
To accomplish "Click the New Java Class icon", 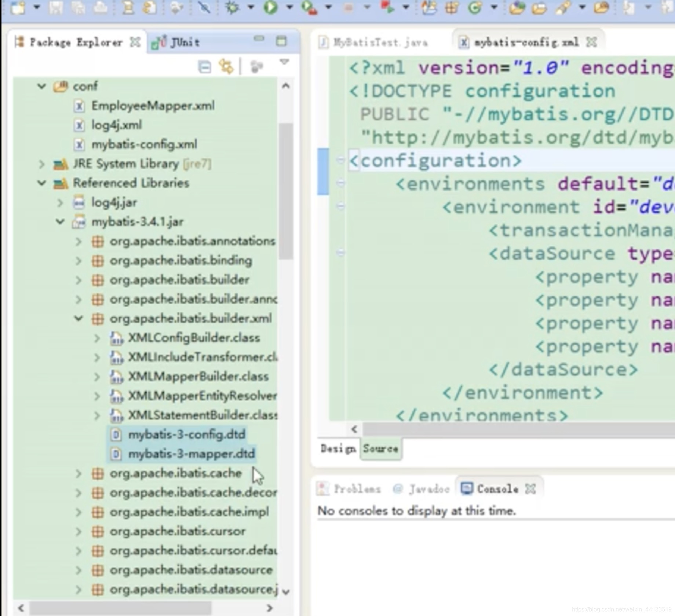I will pyautogui.click(x=475, y=7).
